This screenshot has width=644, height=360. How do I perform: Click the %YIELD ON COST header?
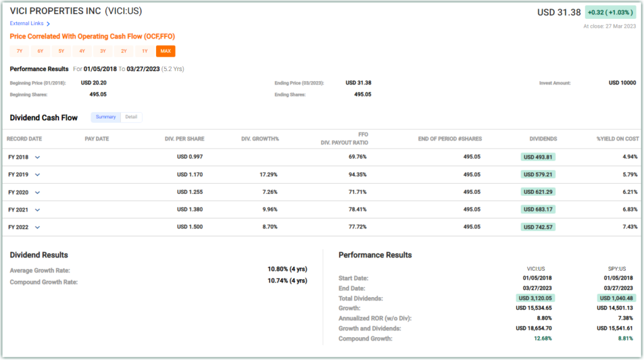coord(618,139)
